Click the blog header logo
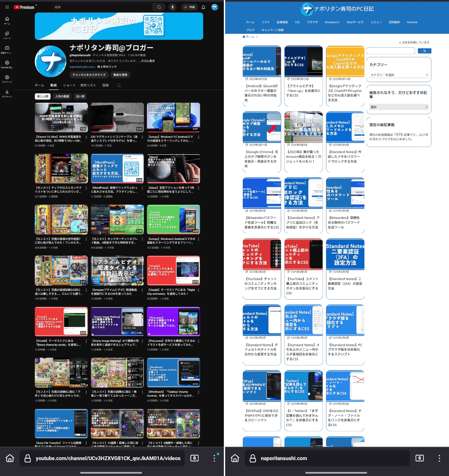 pos(337,9)
